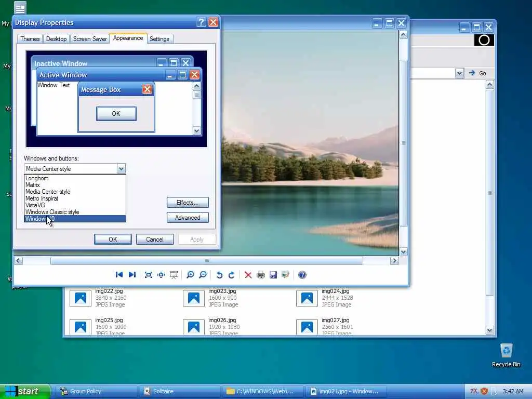This screenshot has width=532, height=399.
Task: Open help from the viewer toolbar
Action: pos(302,275)
